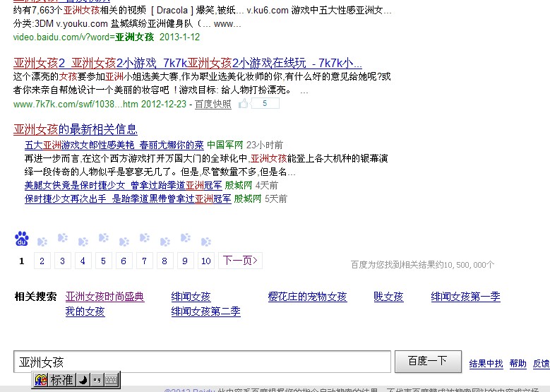Image resolution: width=550 pixels, height=392 pixels.
Task: Open related search 贱女孩
Action: tap(388, 297)
